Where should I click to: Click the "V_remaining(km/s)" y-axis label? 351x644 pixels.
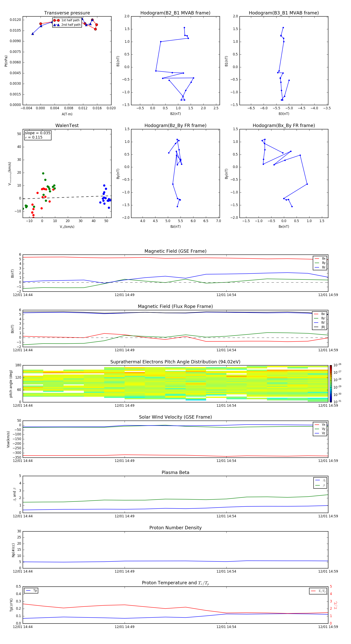(x=10, y=173)
